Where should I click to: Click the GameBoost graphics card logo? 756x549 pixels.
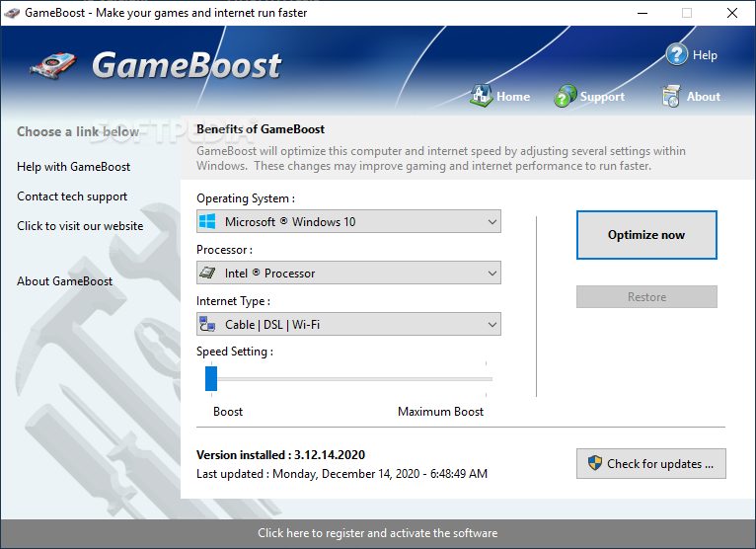53,65
